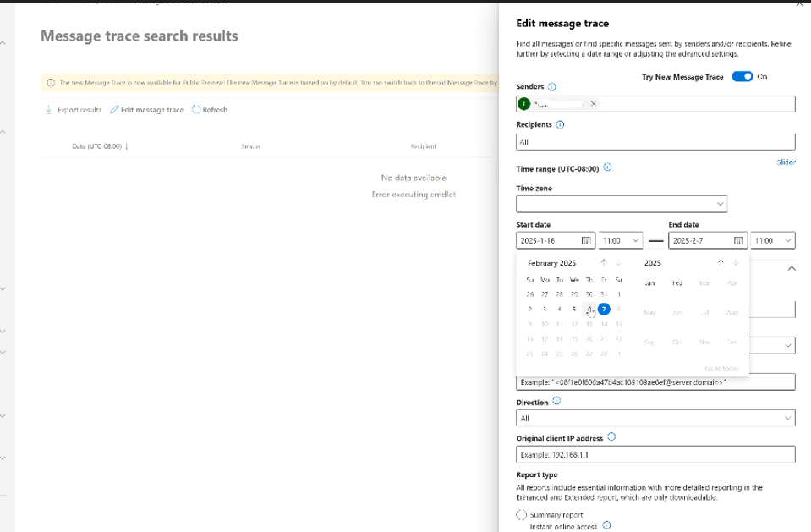Open the Time zone dropdown

click(x=622, y=204)
